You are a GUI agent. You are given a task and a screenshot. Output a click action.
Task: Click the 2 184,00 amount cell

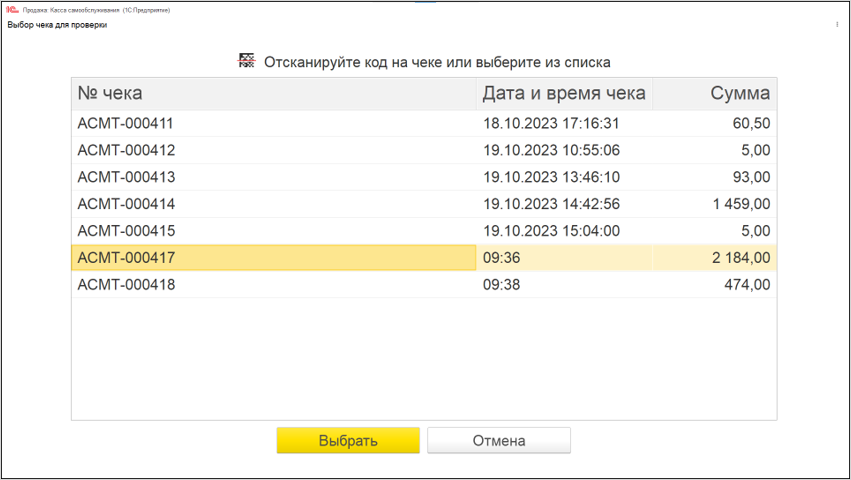click(x=741, y=258)
